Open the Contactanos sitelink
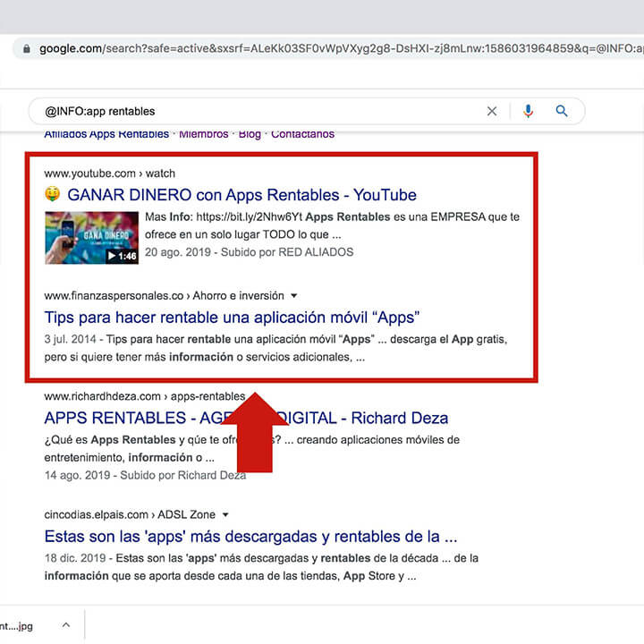 (x=302, y=134)
